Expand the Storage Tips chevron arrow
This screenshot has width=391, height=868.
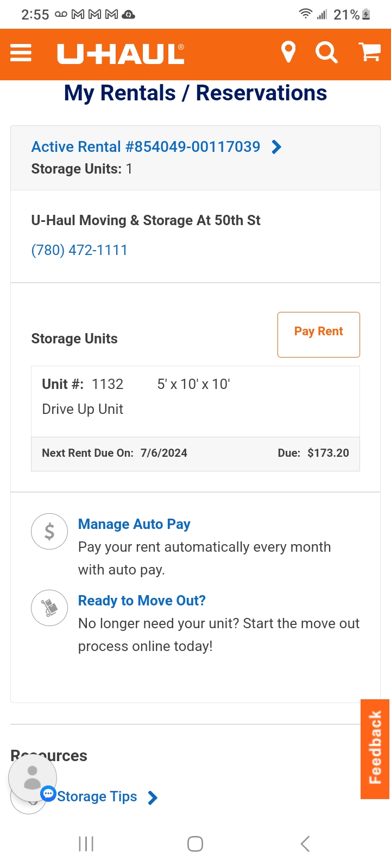pyautogui.click(x=153, y=797)
